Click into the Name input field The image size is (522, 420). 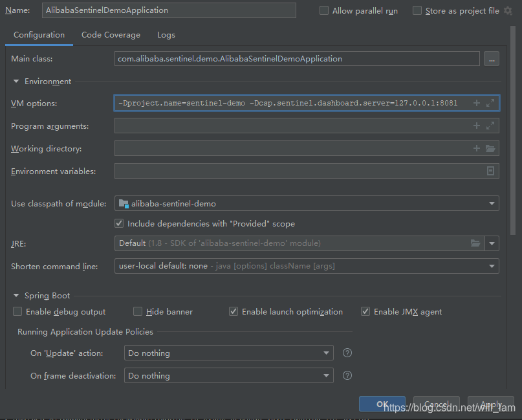point(169,10)
